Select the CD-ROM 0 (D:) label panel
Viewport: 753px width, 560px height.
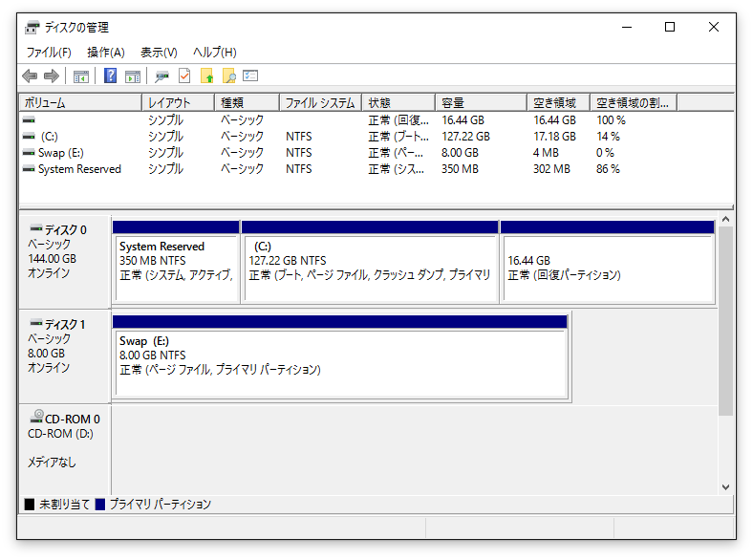click(65, 449)
